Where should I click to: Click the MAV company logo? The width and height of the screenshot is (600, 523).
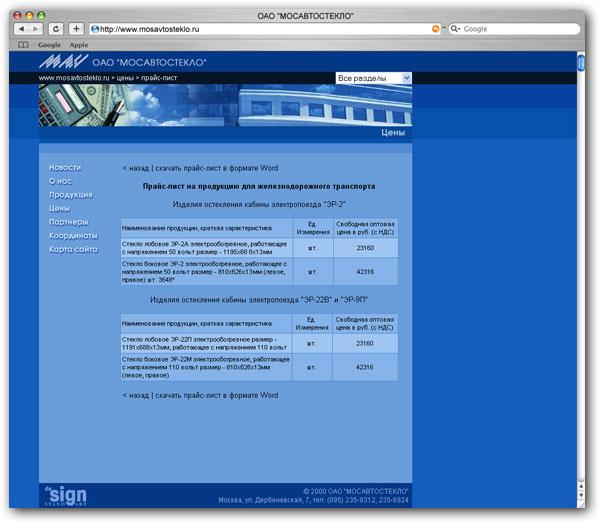coord(63,62)
